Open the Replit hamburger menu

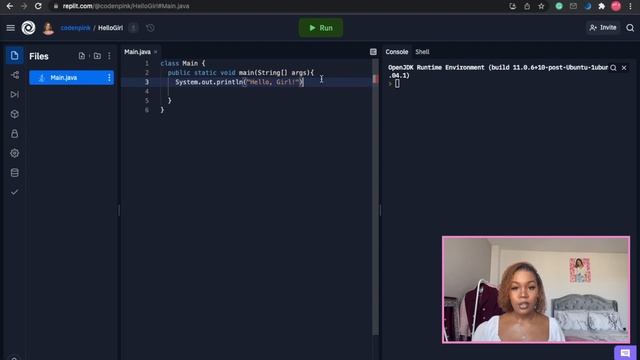coord(11,28)
